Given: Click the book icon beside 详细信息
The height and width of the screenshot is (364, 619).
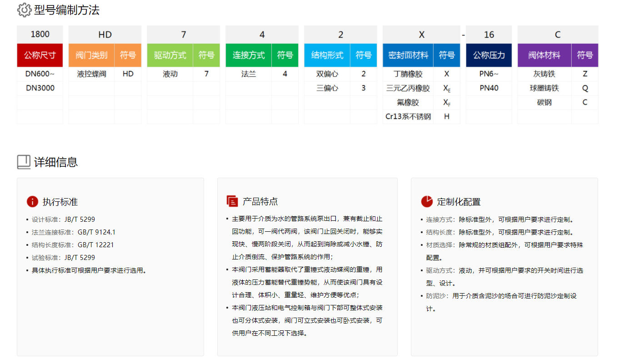Looking at the screenshot, I should [24, 162].
